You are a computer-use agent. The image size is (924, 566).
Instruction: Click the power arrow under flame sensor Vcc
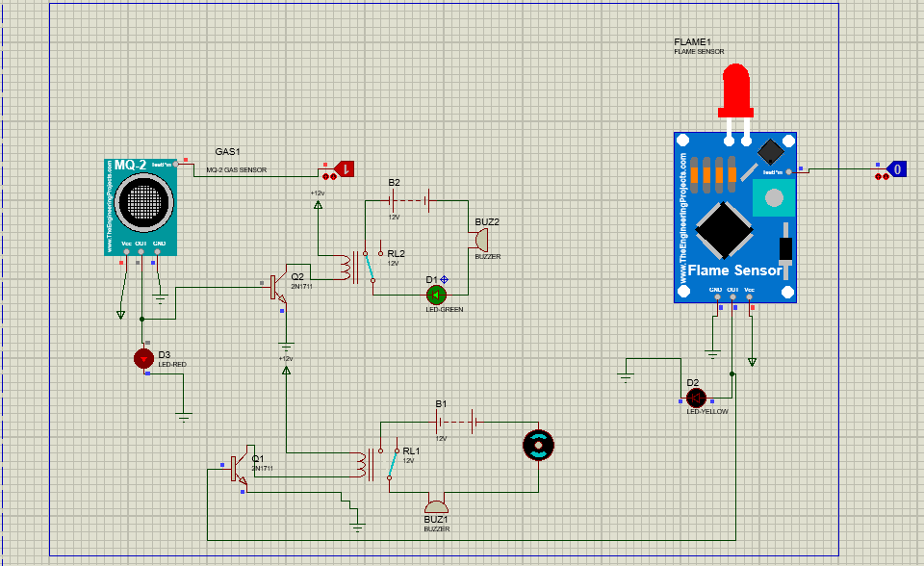point(752,361)
